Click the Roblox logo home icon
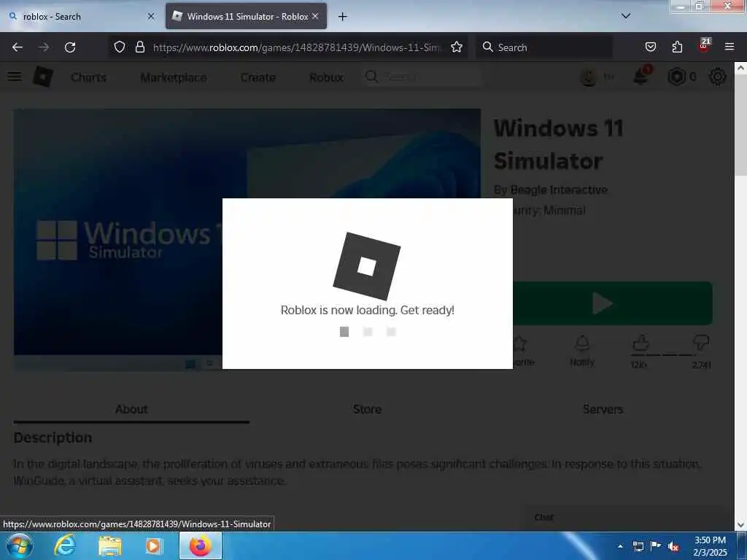Screen dimensions: 747x560 [43, 77]
